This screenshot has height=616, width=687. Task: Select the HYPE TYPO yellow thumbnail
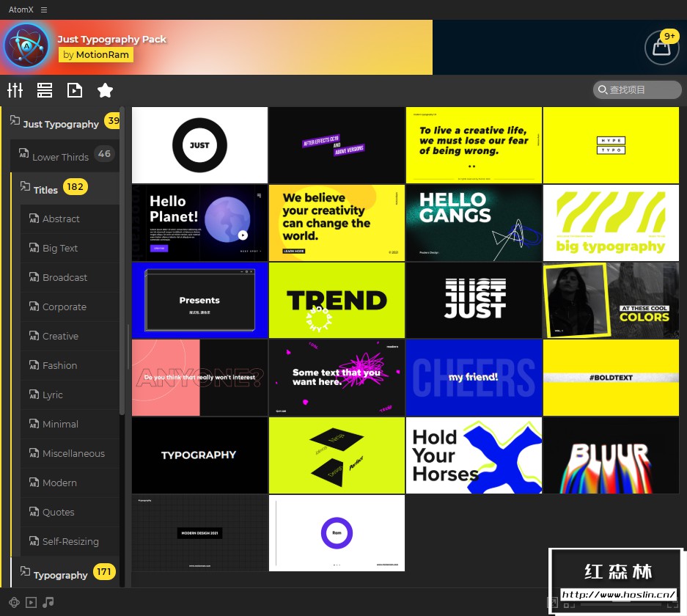coord(611,145)
